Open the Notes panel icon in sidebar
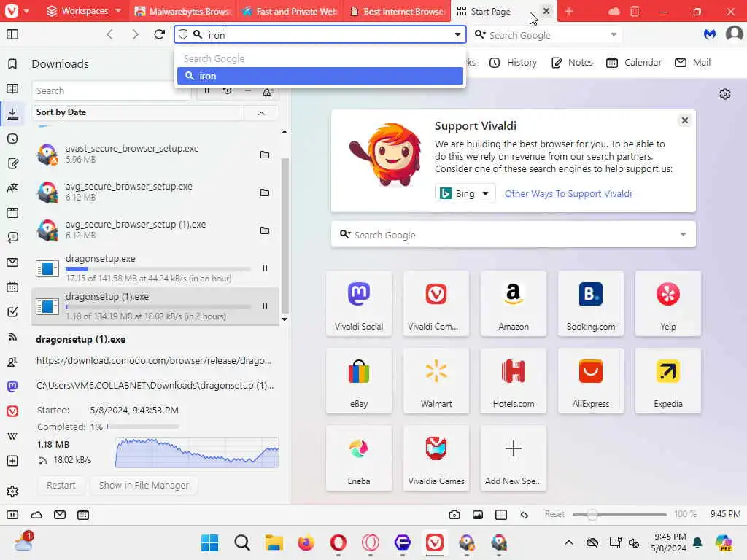 pyautogui.click(x=13, y=163)
